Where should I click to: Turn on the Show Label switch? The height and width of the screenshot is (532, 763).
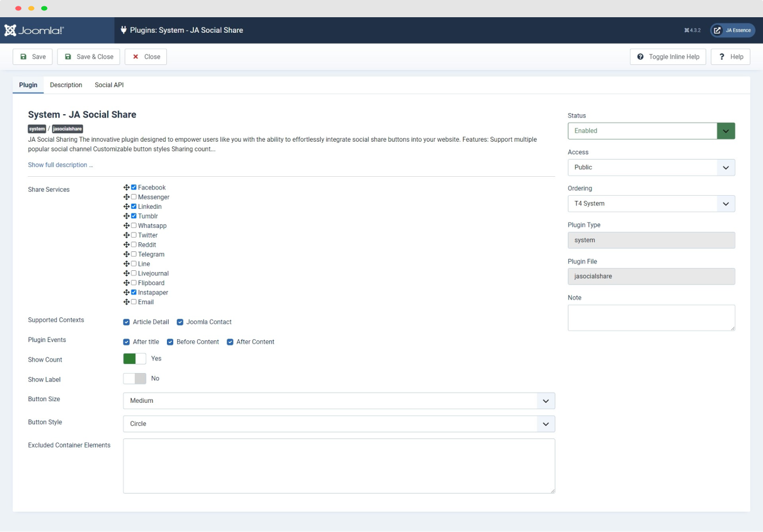point(135,379)
